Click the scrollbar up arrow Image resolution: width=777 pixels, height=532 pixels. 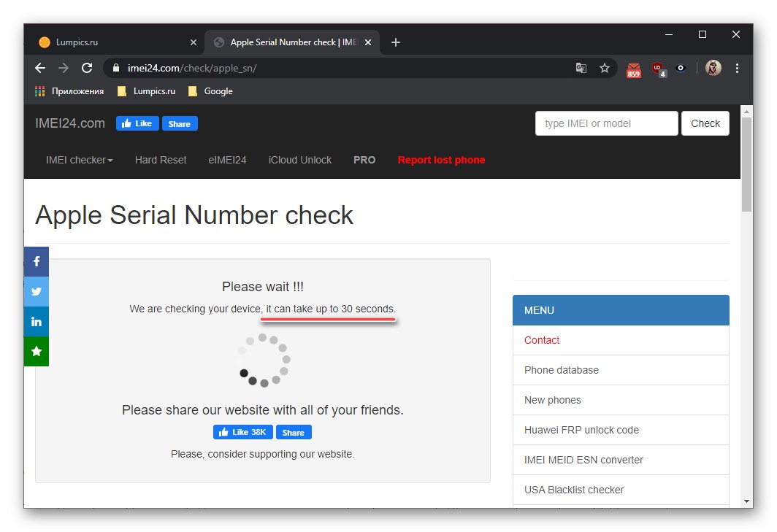click(x=746, y=112)
